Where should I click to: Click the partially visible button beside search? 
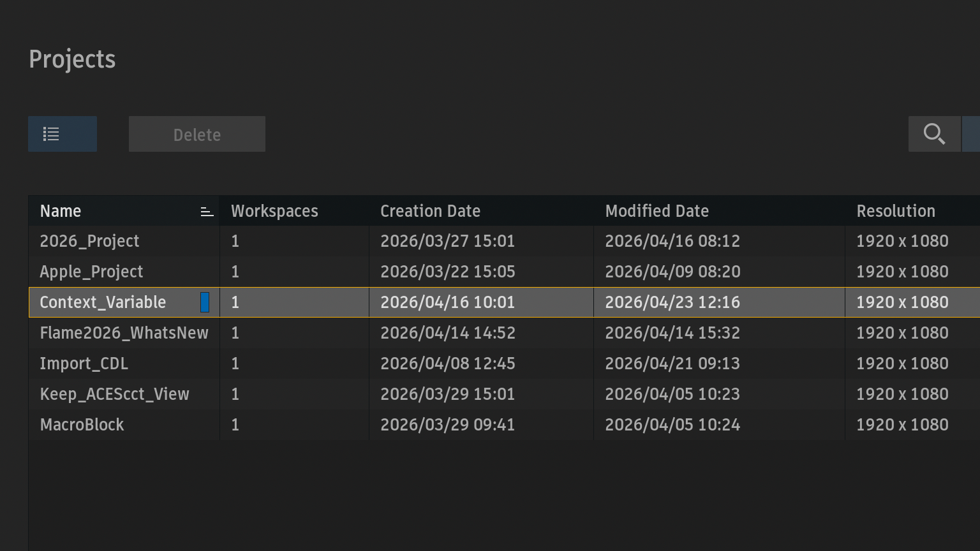click(972, 134)
